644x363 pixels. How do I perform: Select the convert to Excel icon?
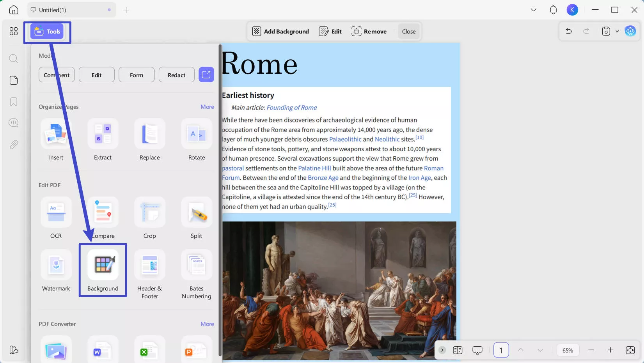pyautogui.click(x=150, y=349)
